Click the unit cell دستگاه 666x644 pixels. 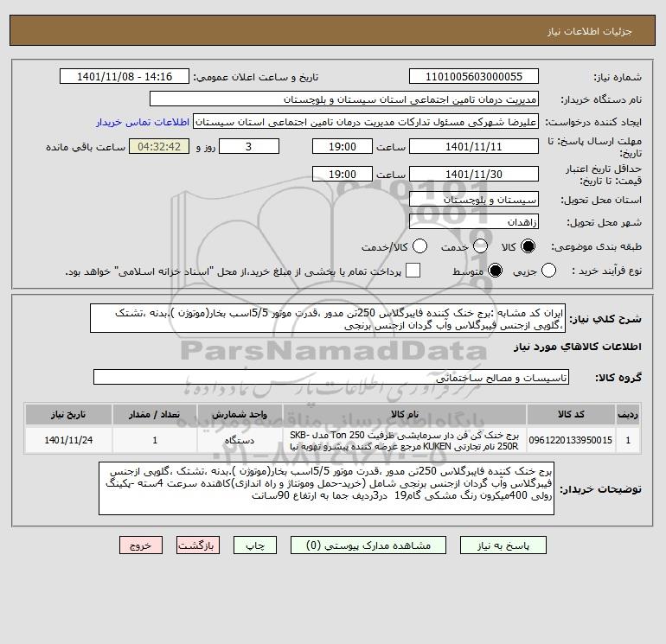pos(240,440)
